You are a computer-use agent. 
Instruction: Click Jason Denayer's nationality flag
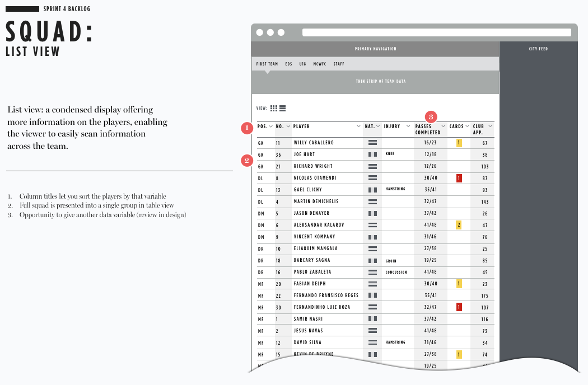[x=372, y=213]
